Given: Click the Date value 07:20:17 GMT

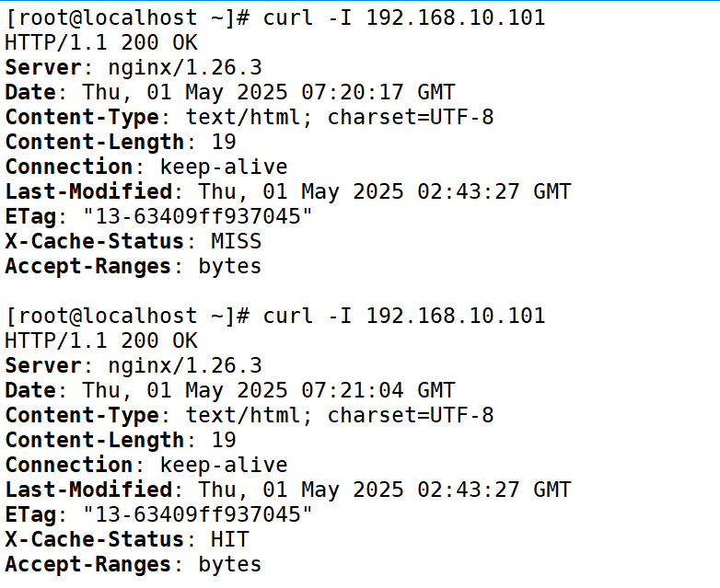Looking at the screenshot, I should pos(377,92).
